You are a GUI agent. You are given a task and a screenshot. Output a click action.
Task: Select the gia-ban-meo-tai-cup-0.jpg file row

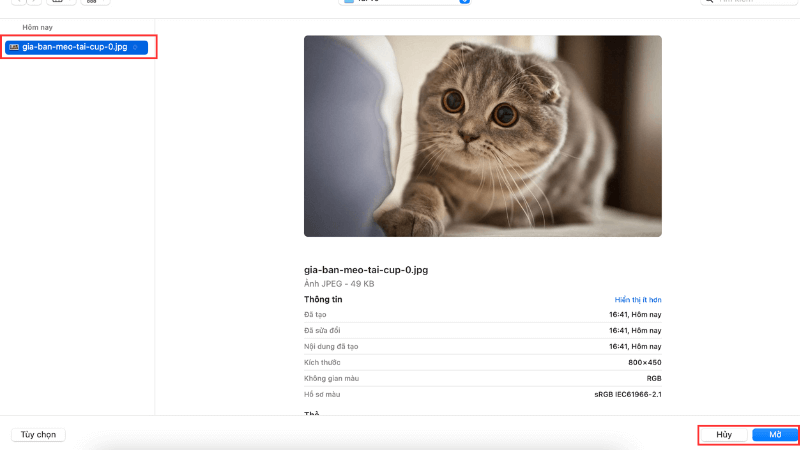click(77, 47)
